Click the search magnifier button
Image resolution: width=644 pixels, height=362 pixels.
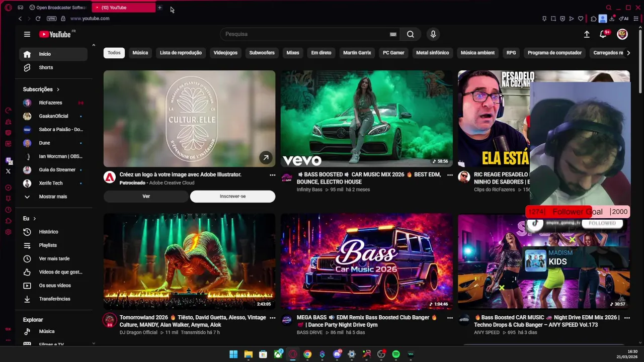[411, 34]
